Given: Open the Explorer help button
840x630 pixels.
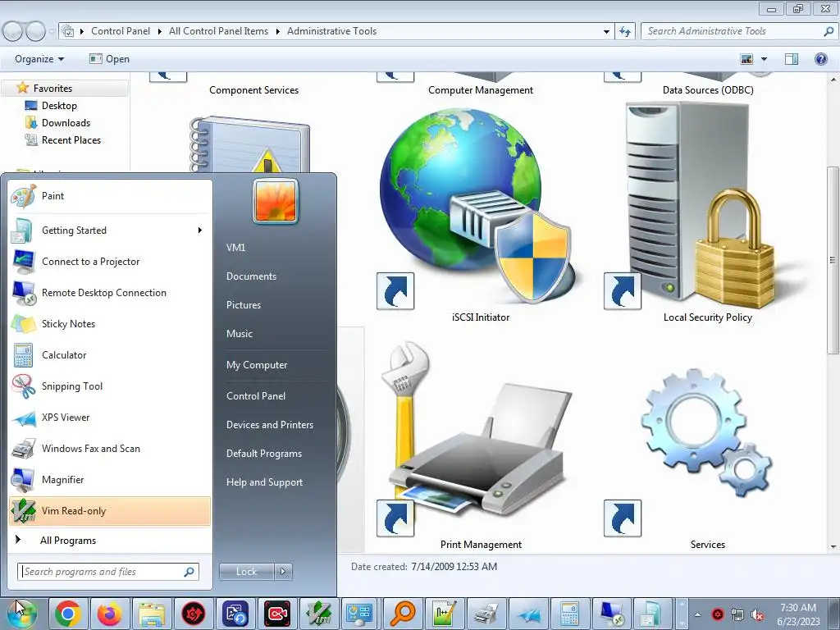Looking at the screenshot, I should point(820,59).
